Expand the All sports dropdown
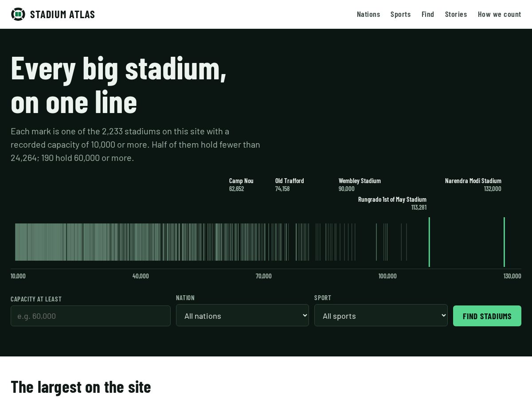 (381, 315)
